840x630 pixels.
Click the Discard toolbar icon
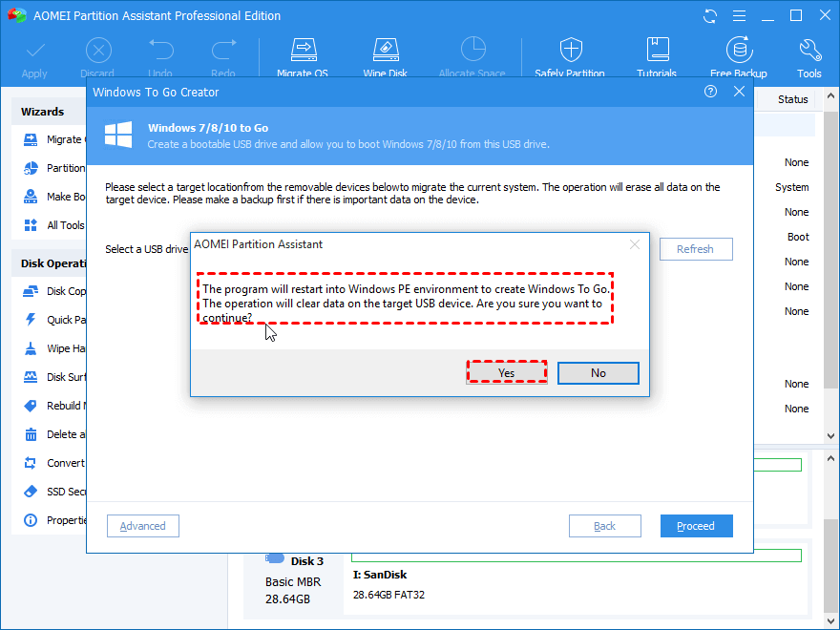coord(98,51)
